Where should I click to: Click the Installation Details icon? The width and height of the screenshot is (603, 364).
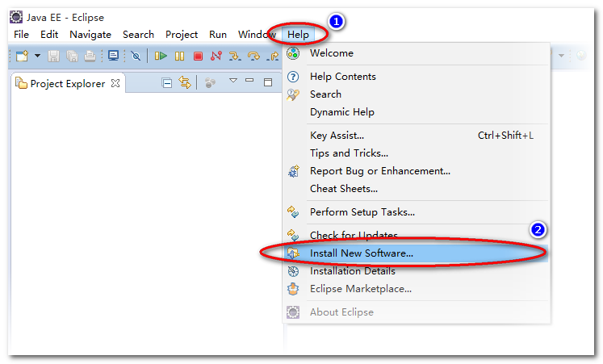[293, 271]
